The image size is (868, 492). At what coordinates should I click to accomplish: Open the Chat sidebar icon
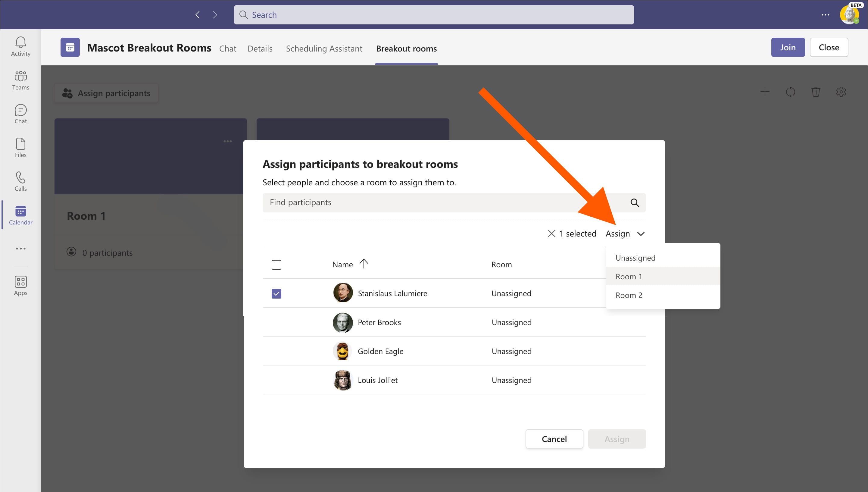[x=20, y=114]
